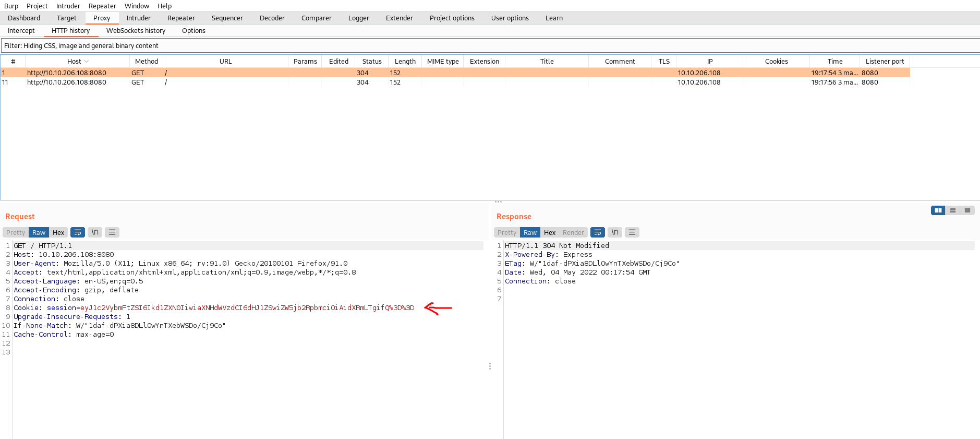Switch to Repeater tool tab
Screen dimensions: 980x439
181,18
